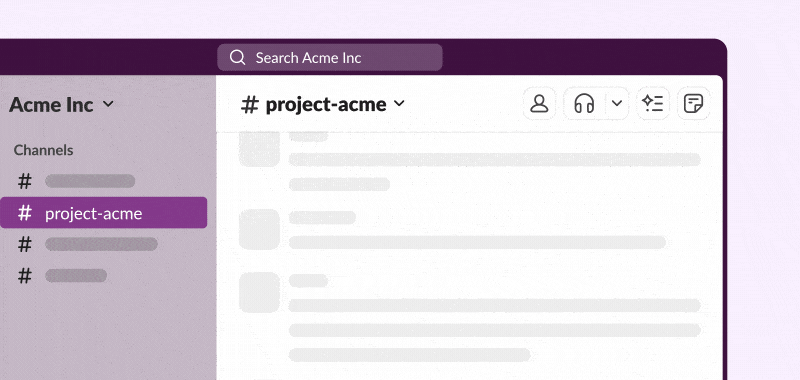Focus the Search Acme Inc field

click(330, 57)
